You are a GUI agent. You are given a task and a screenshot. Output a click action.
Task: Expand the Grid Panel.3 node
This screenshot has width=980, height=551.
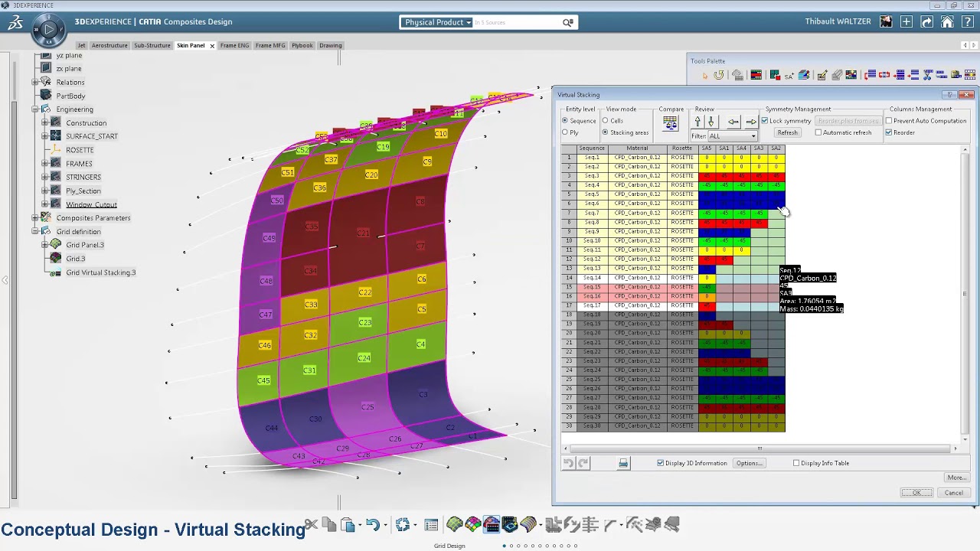pyautogui.click(x=45, y=245)
